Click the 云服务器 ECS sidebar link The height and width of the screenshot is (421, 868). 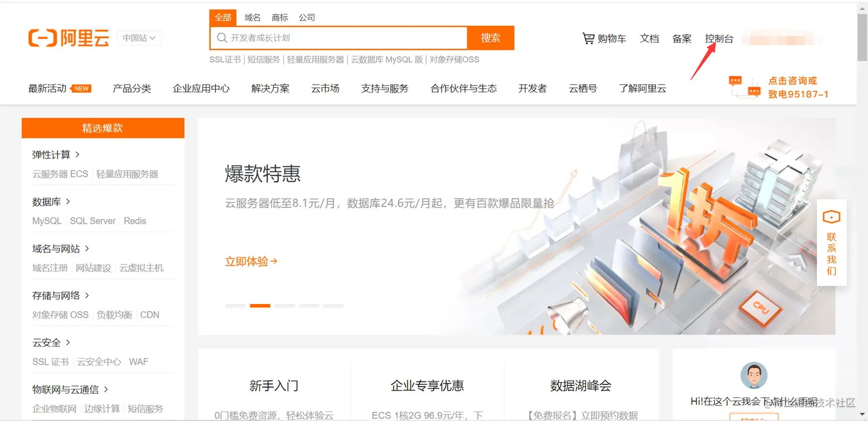[60, 174]
